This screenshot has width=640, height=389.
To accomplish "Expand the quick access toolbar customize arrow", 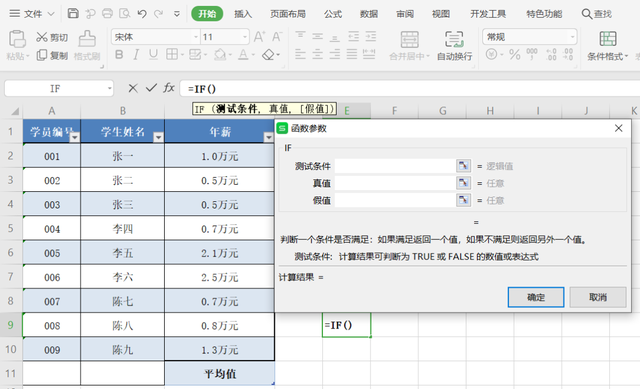I will [177, 14].
